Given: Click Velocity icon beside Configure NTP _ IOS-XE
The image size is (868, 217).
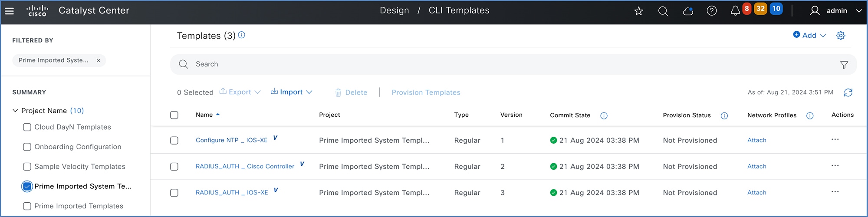Looking at the screenshot, I should coord(275,138).
